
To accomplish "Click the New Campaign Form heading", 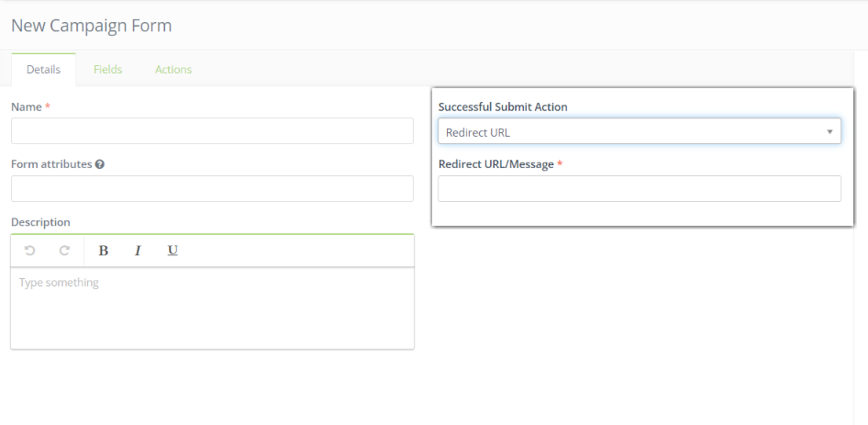I will coord(91,25).
